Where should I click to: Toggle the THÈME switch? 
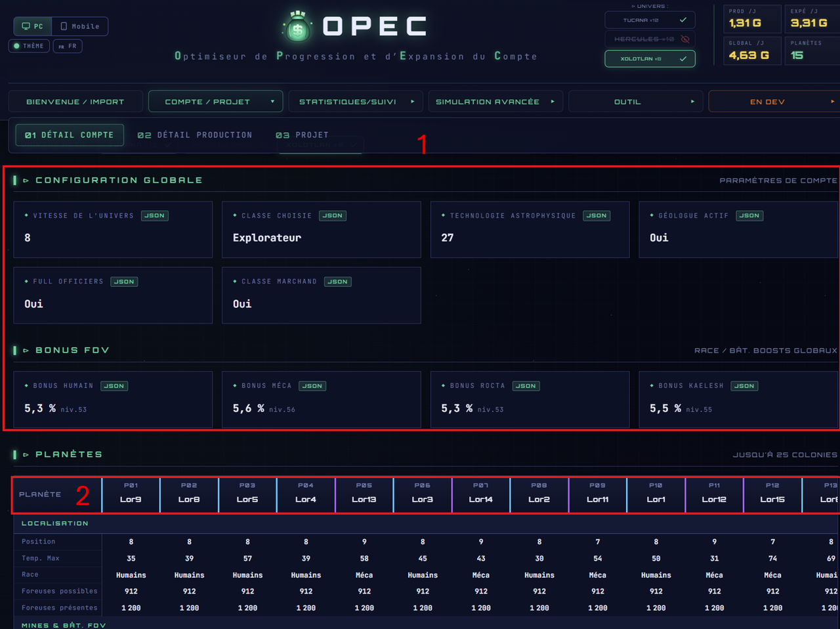tap(29, 46)
